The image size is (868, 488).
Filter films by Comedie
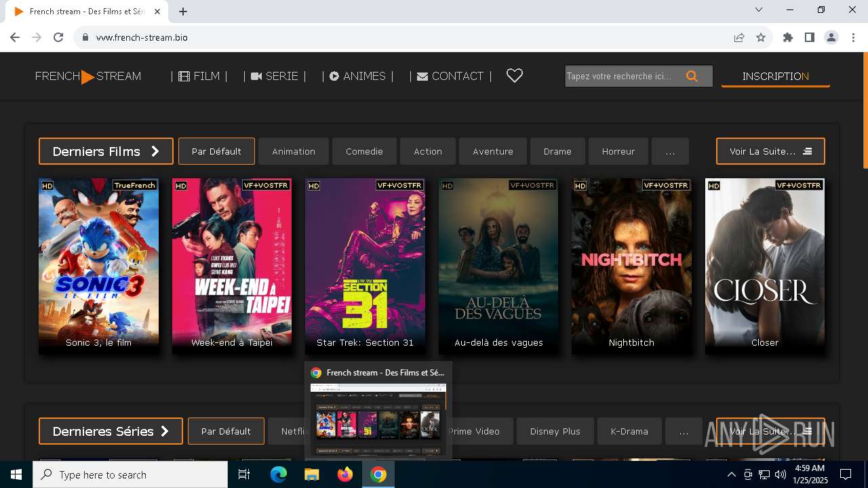364,151
